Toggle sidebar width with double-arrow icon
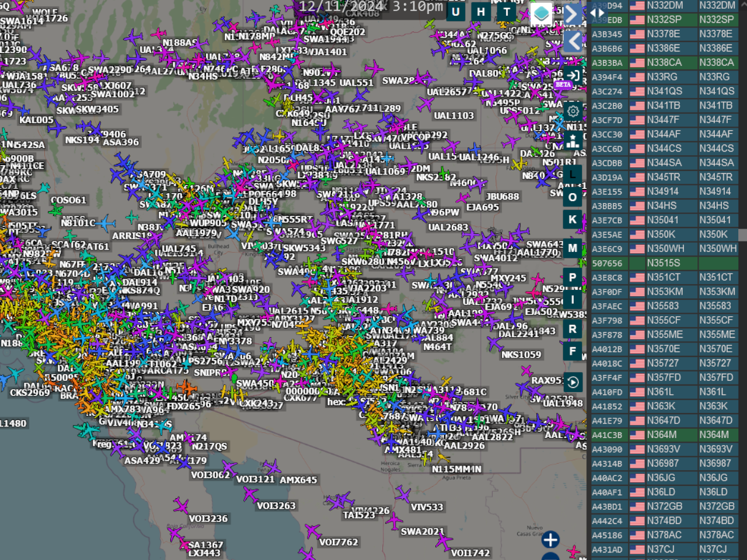 [x=598, y=12]
